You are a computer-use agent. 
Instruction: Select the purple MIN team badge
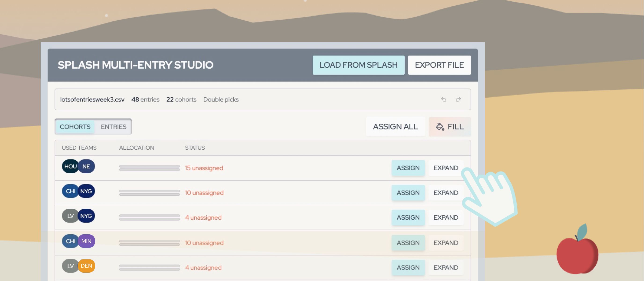[x=86, y=241]
